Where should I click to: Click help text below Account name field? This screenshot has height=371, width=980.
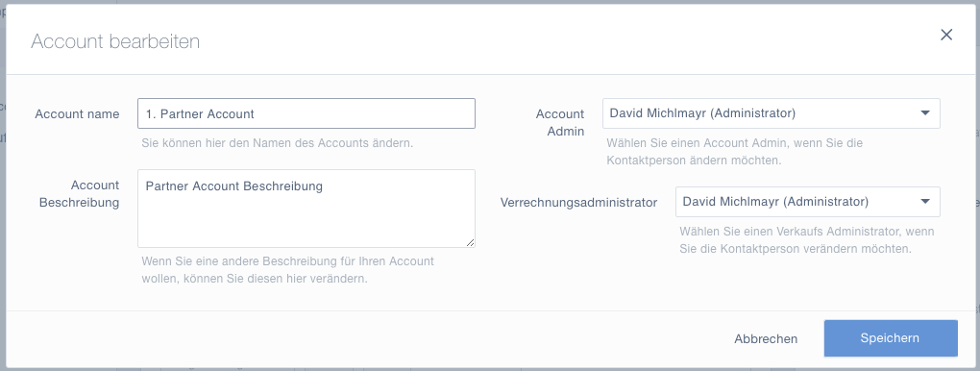[278, 142]
